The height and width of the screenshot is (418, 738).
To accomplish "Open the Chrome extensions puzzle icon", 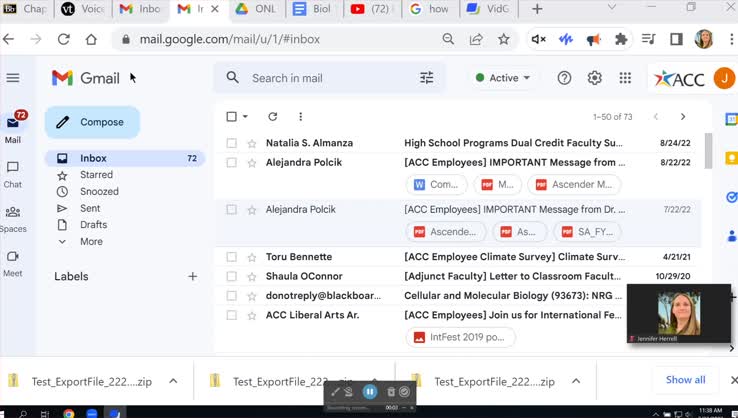I will (621, 39).
